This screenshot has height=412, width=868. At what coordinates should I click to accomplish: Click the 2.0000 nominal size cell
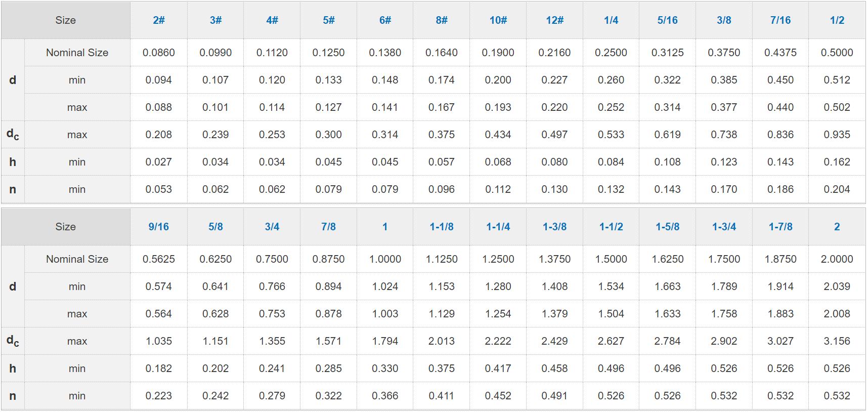point(837,259)
